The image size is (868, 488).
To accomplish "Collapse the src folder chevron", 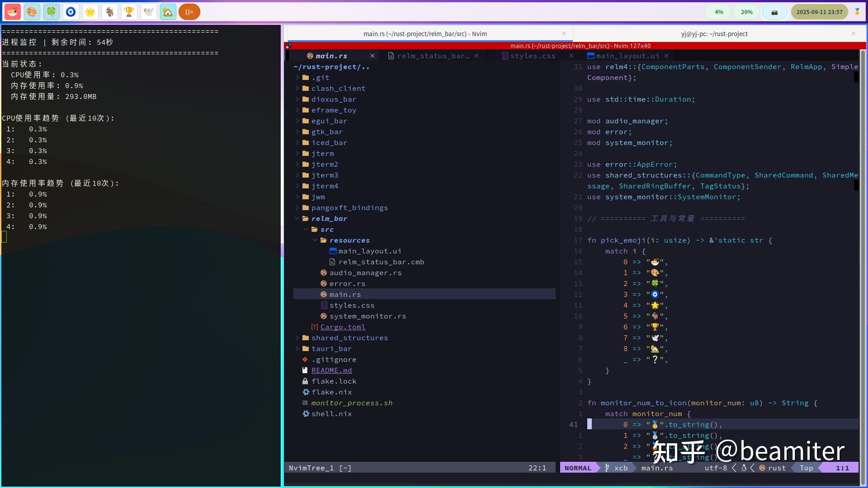I will coord(306,230).
